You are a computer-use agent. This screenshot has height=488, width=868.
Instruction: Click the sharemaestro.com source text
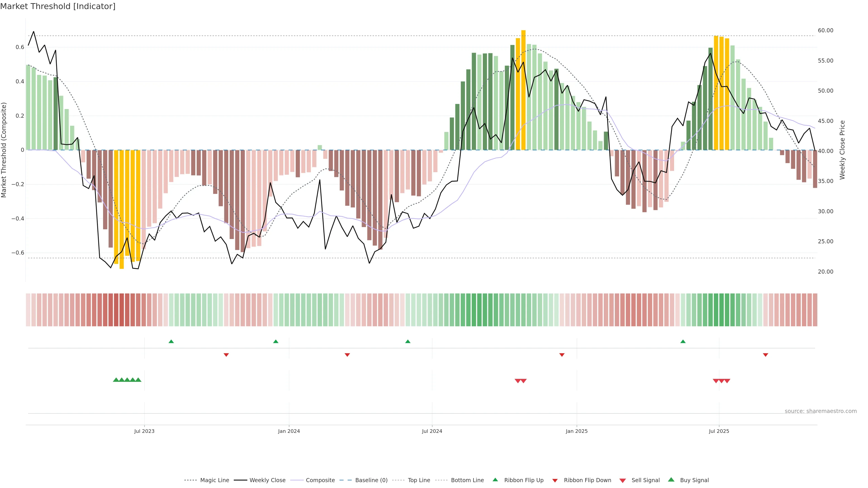(x=821, y=411)
